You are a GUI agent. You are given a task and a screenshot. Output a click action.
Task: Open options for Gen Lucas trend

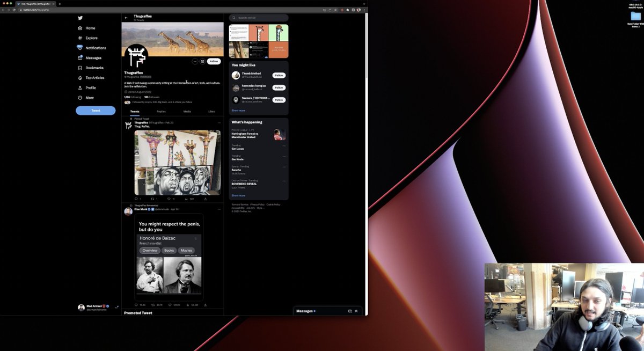(x=284, y=145)
